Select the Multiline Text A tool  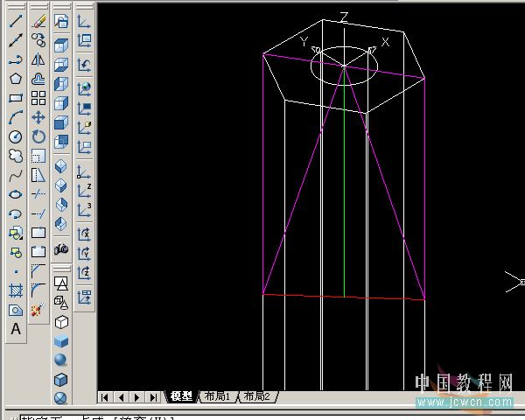pos(16,329)
